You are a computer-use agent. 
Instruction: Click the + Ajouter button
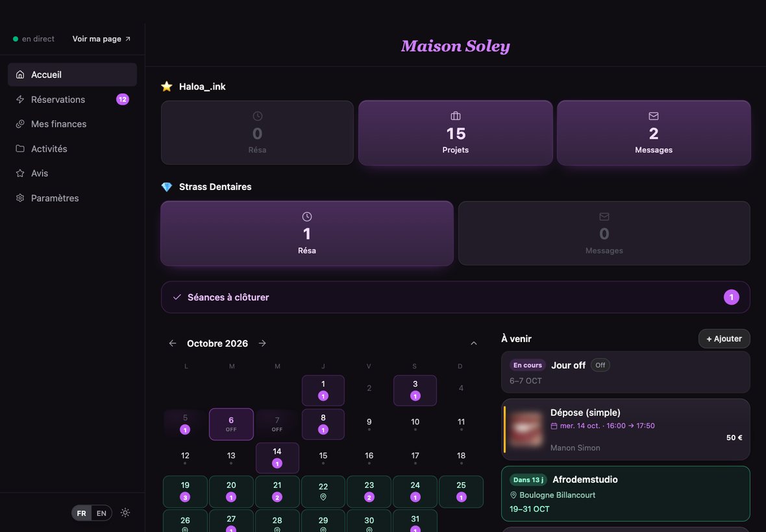(x=724, y=339)
